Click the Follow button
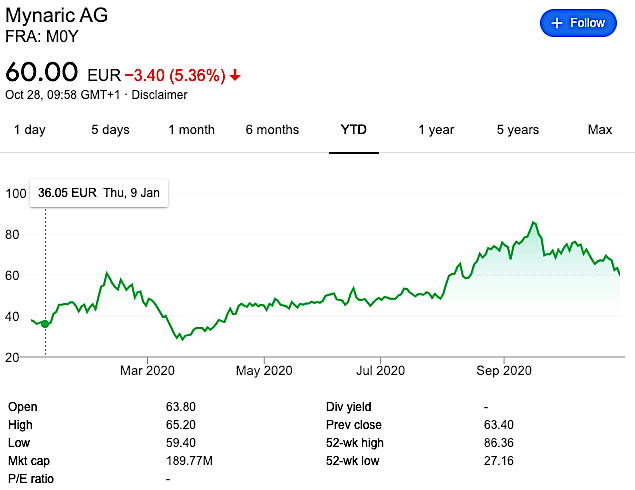 pyautogui.click(x=580, y=23)
